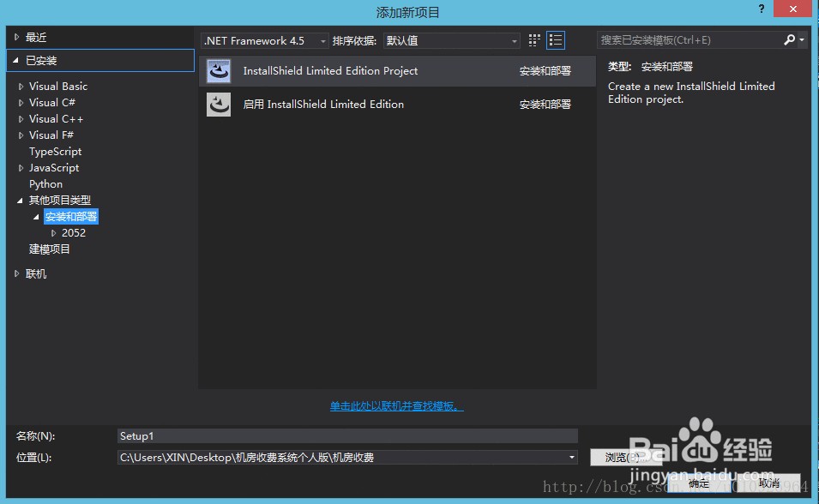This screenshot has height=504, width=819.
Task: Expand the 最近 section
Action: point(16,37)
